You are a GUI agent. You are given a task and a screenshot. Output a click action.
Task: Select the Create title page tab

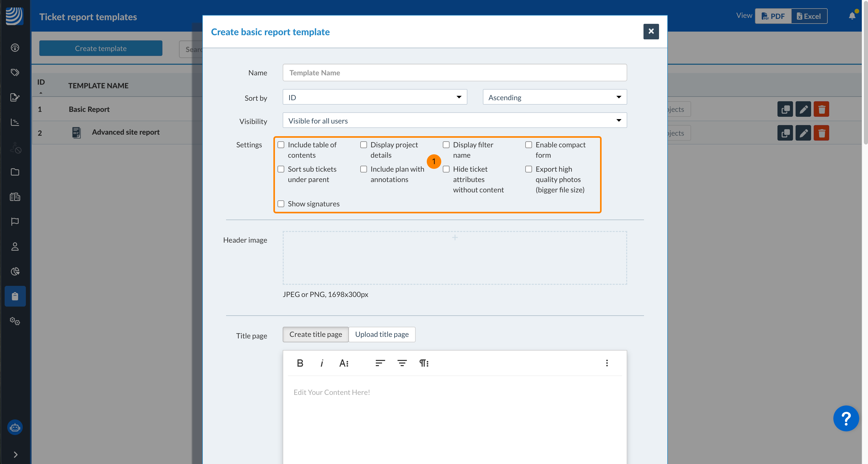pos(315,335)
